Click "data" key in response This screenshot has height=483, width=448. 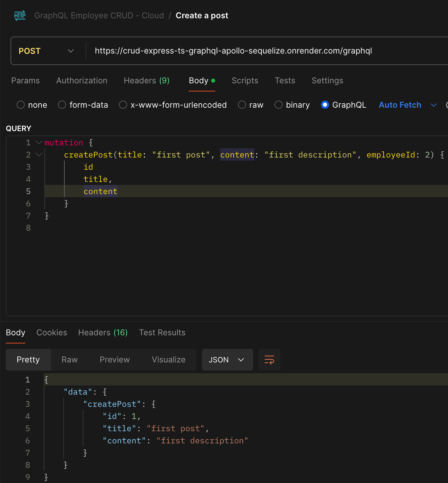pyautogui.click(x=78, y=392)
